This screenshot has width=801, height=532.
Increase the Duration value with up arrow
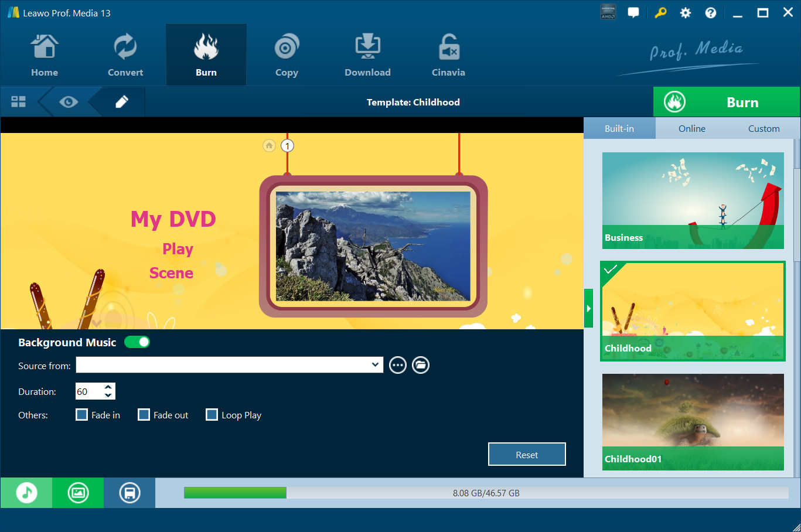[x=108, y=387]
